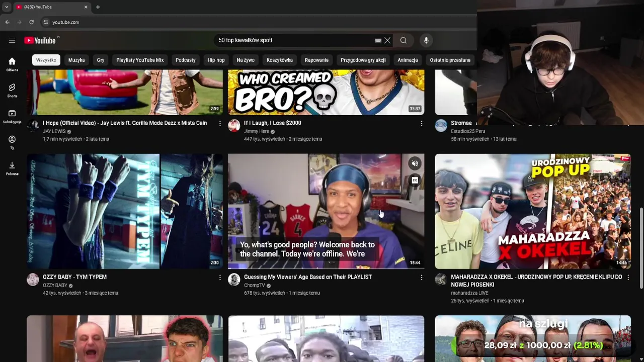Open options menu for OZZY BABY video
The width and height of the screenshot is (644, 362).
coord(220,277)
